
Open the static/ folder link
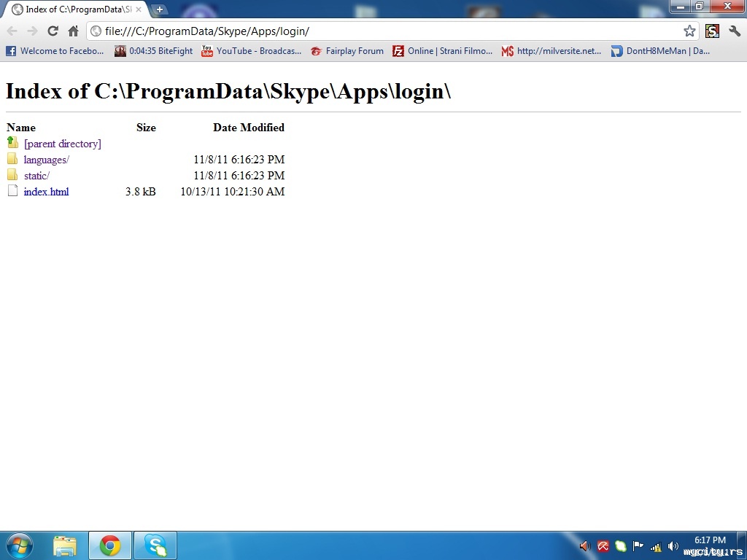[36, 176]
